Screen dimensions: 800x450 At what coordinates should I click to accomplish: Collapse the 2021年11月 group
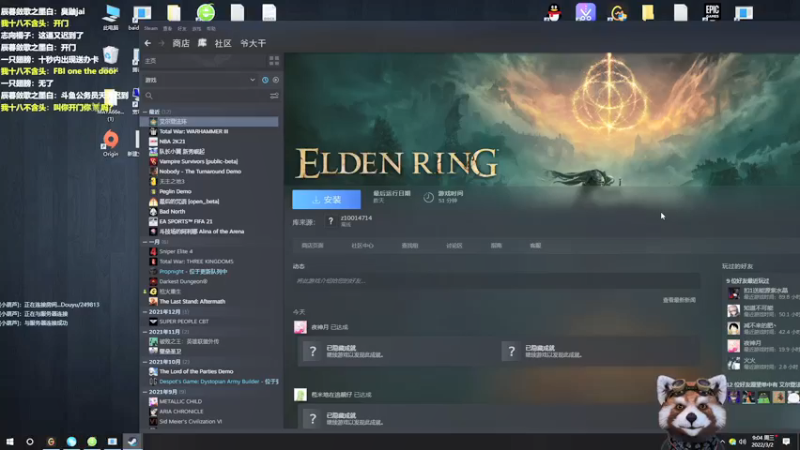point(145,332)
